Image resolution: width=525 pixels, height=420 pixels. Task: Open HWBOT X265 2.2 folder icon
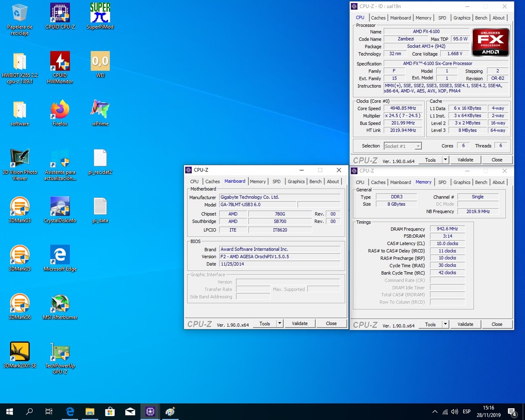[x=19, y=68]
